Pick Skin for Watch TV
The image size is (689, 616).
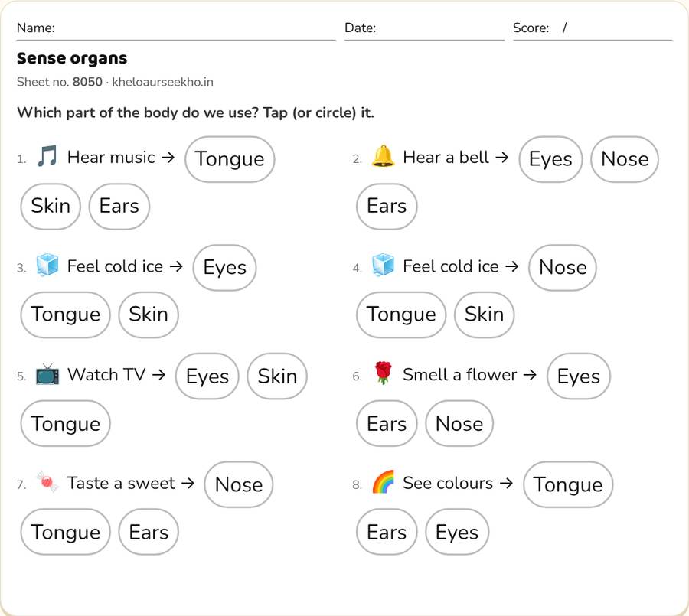tap(277, 376)
